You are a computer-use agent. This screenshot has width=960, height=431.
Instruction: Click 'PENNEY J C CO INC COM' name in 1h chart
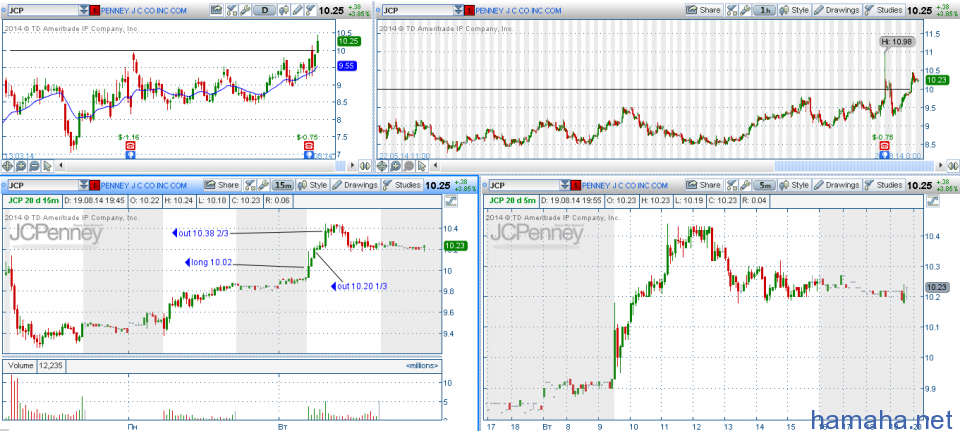point(520,10)
